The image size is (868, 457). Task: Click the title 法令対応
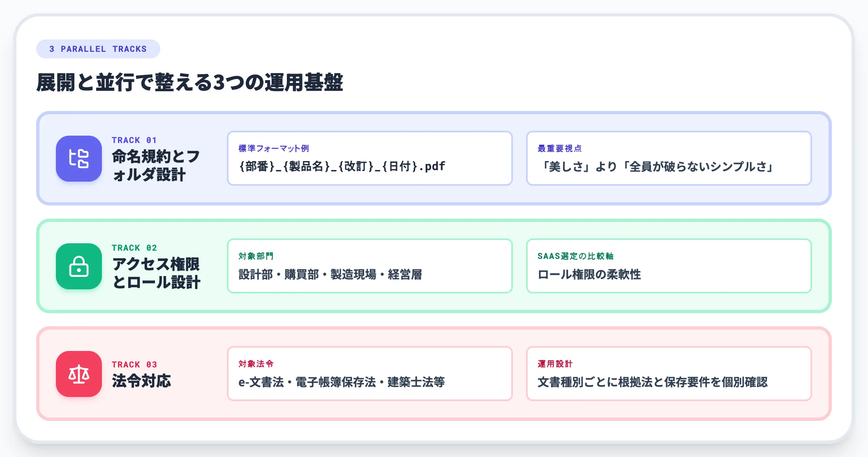point(141,381)
